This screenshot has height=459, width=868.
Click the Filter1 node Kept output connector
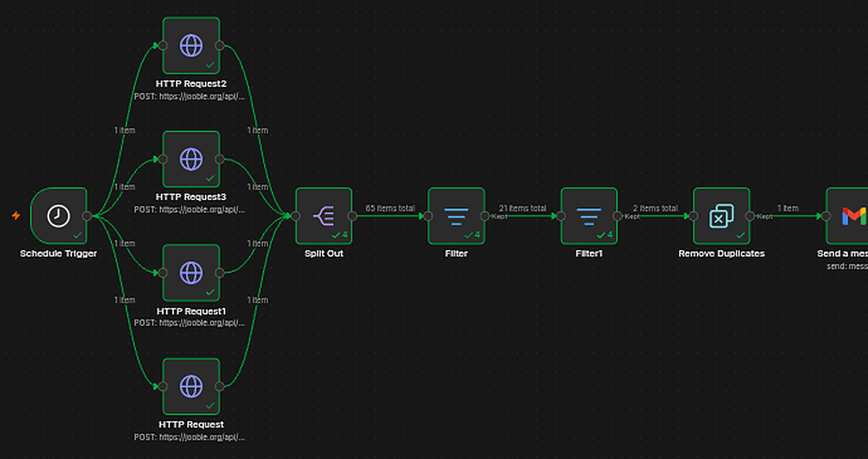[x=617, y=216]
